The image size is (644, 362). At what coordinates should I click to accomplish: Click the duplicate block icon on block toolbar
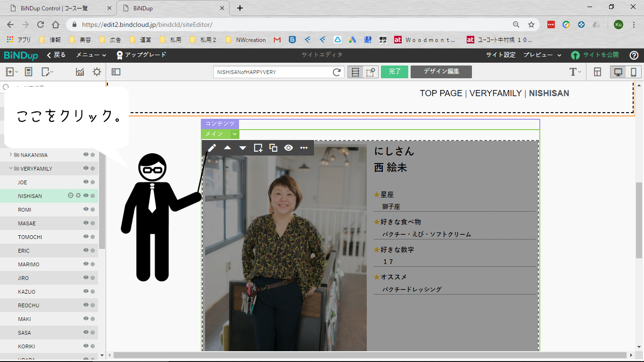(273, 148)
